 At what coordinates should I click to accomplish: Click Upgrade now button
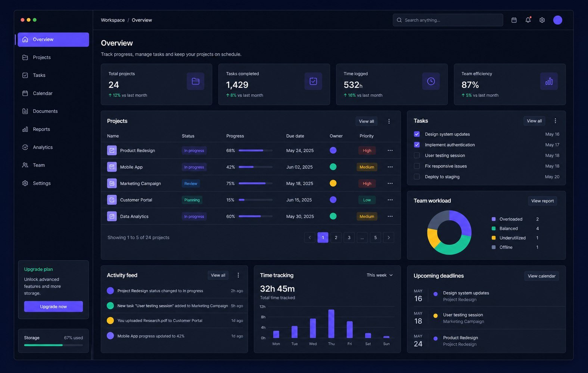[53, 306]
